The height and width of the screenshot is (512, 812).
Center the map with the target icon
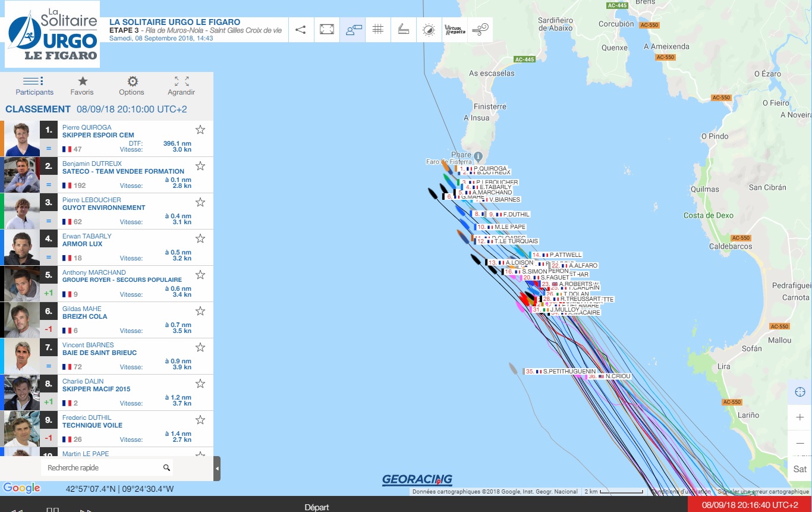[800, 392]
